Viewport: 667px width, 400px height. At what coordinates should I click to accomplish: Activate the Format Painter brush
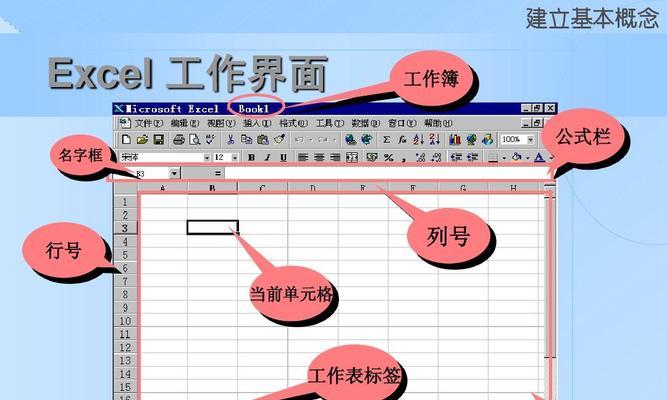(x=279, y=139)
